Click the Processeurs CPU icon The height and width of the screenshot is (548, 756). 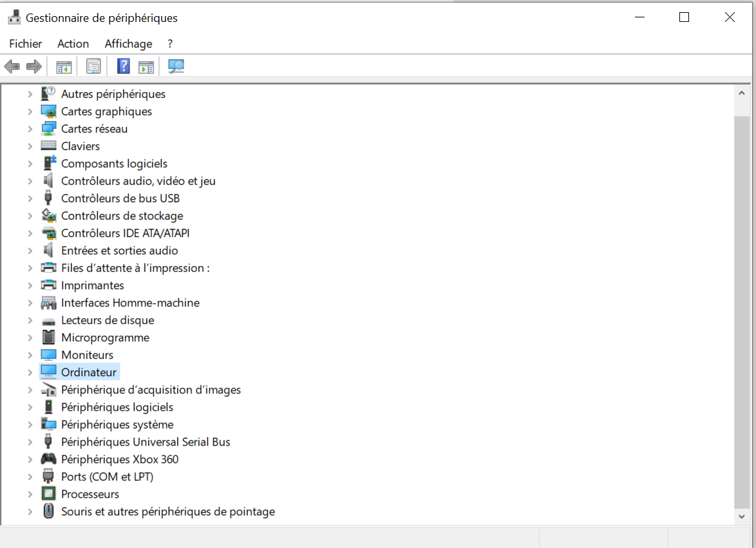point(48,493)
